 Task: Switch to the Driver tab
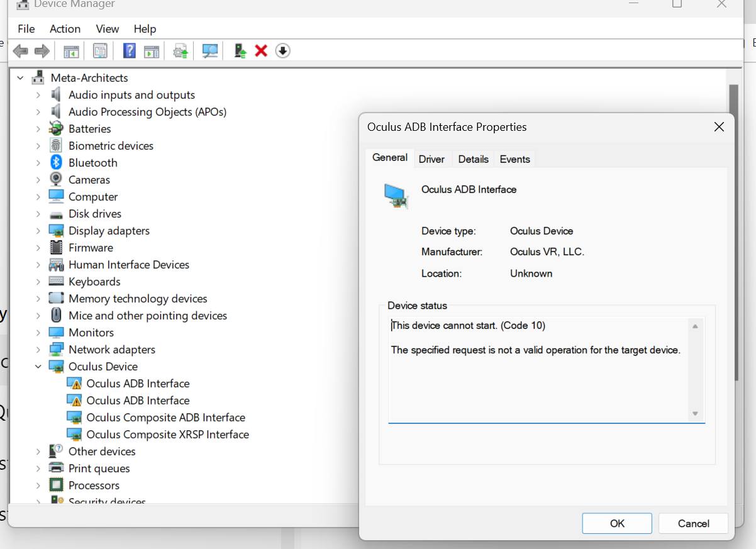[431, 159]
